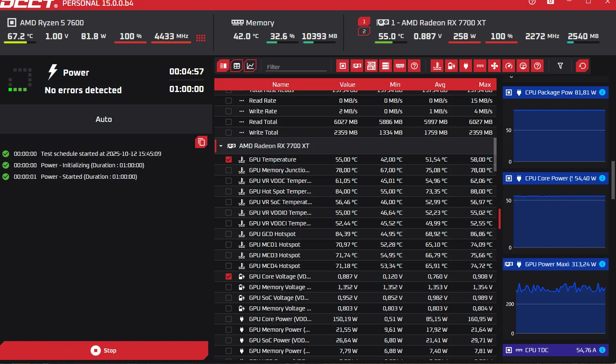Show usage sensors using gauge icon
616x364 pixels.
pyautogui.click(x=523, y=66)
